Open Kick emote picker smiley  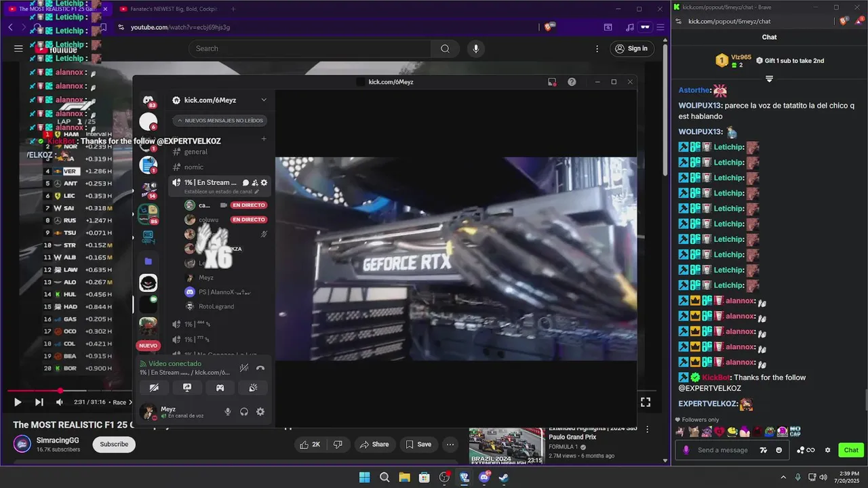(779, 450)
